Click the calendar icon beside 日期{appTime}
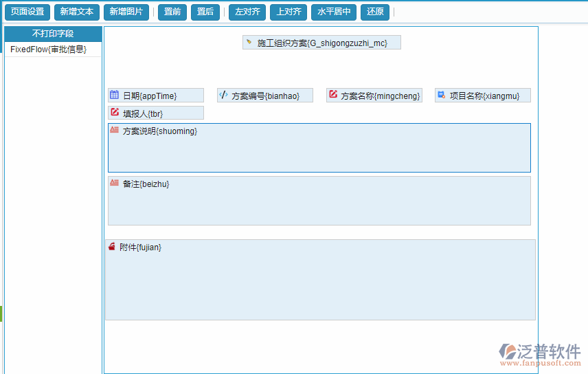The image size is (588, 374). point(114,95)
